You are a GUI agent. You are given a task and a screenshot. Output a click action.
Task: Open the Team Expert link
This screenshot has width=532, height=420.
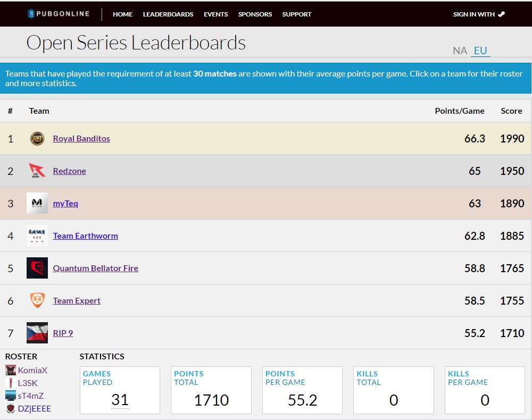coord(76,301)
